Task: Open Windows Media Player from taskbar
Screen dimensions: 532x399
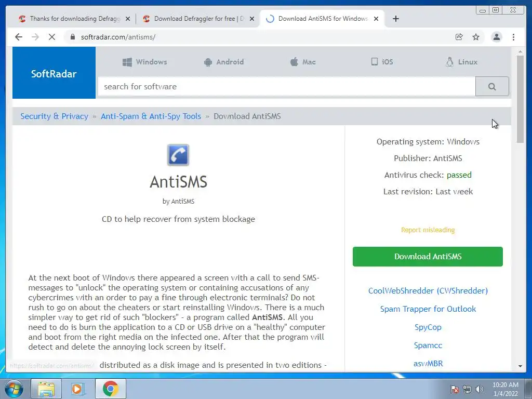Action: pyautogui.click(x=77, y=389)
